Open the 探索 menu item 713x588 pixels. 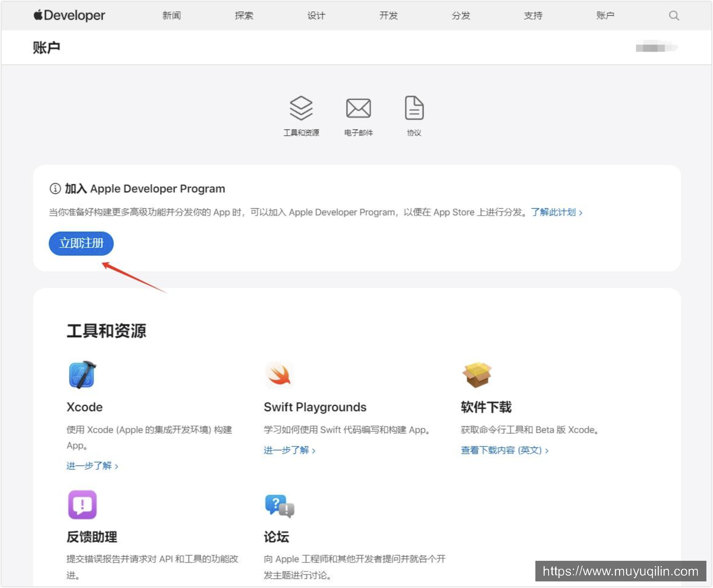tap(244, 16)
